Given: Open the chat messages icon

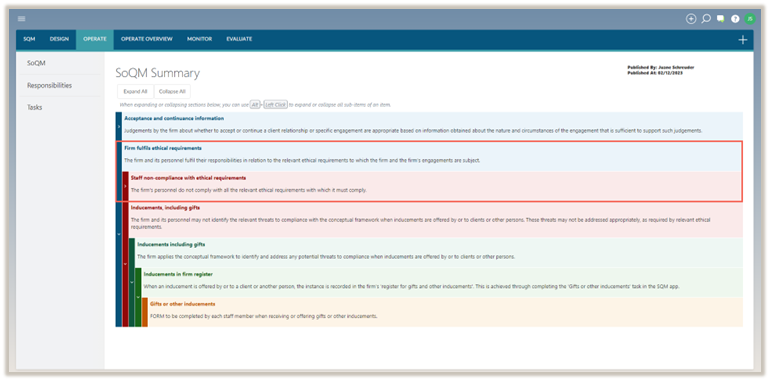Looking at the screenshot, I should pyautogui.click(x=720, y=19).
